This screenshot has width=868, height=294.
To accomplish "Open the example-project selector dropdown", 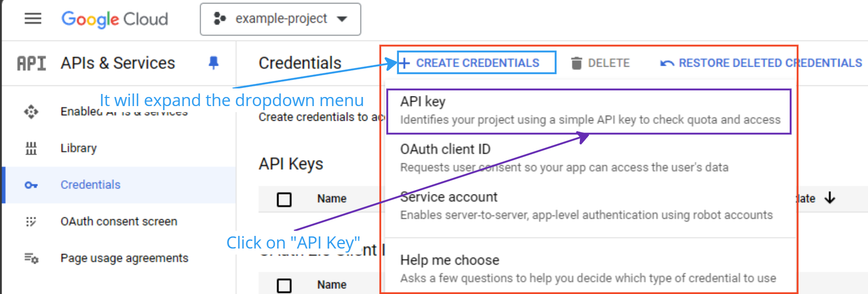I will (281, 19).
